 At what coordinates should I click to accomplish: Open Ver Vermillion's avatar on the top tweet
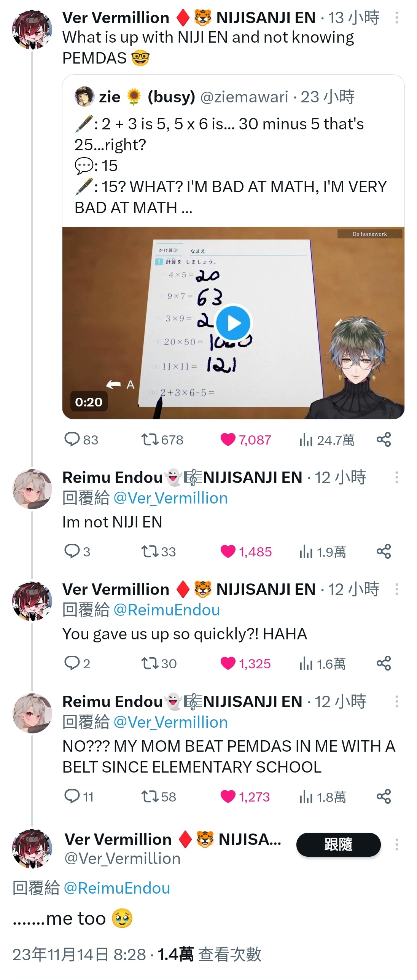coord(32,30)
